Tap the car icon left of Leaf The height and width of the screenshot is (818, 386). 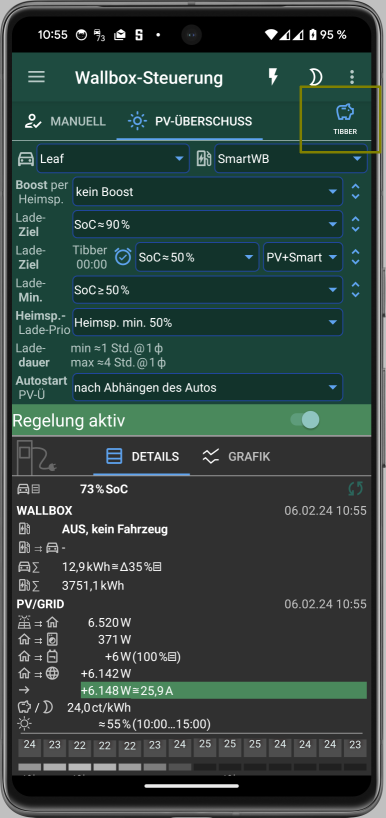(x=26, y=159)
